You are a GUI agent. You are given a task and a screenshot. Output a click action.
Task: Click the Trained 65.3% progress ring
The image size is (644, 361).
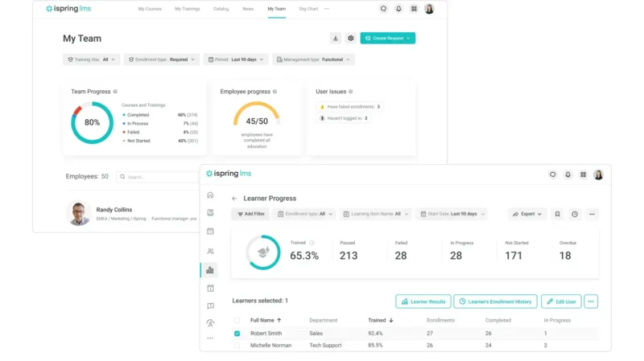263,252
